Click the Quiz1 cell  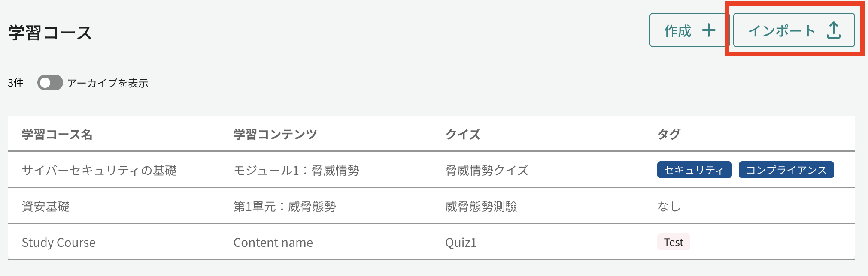coord(461,243)
